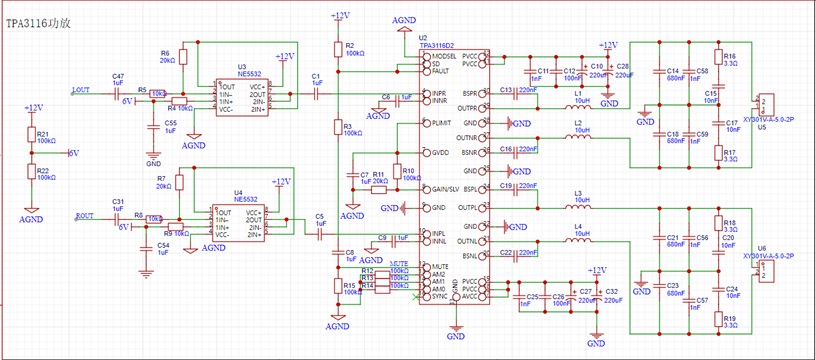Select resistor R16 3.3Ω symbol
816x360 pixels.
point(719,57)
